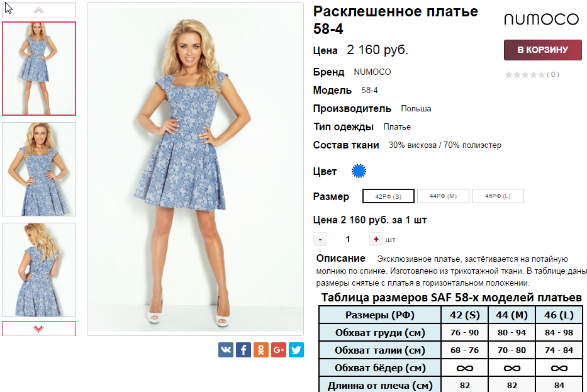Show previous thumbnails with up chevron
Viewport: 587px width, 392px height.
pyautogui.click(x=39, y=10)
